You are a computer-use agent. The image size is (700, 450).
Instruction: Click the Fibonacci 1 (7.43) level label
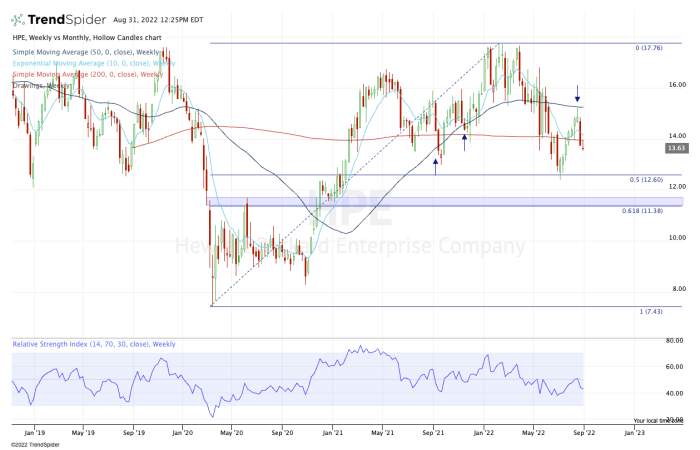coord(651,312)
